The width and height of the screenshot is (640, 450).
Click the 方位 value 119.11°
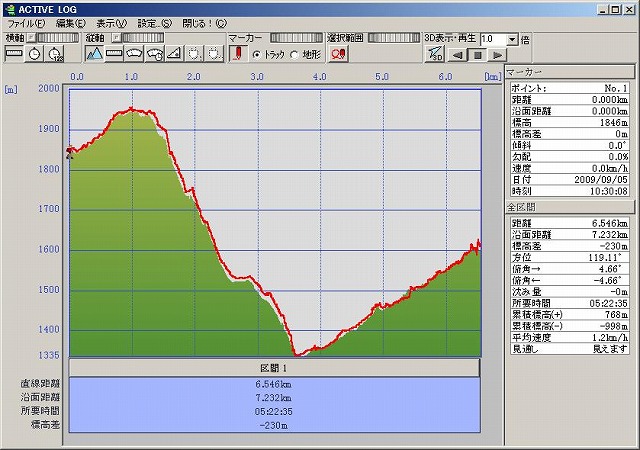pyautogui.click(x=605, y=258)
